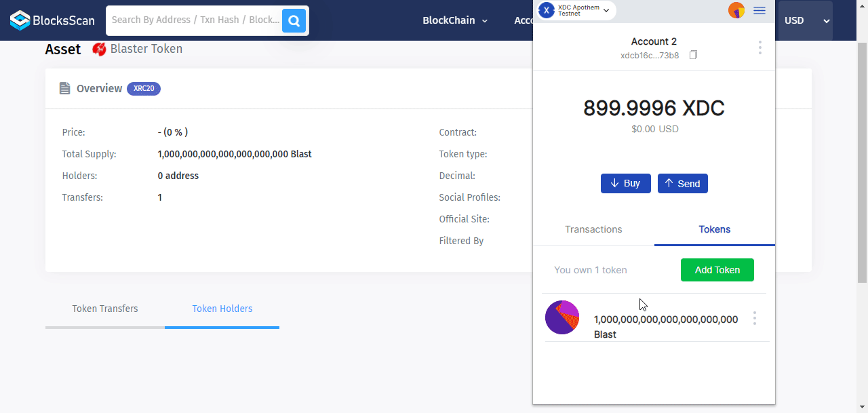Click the Blaster Token title

[146, 49]
